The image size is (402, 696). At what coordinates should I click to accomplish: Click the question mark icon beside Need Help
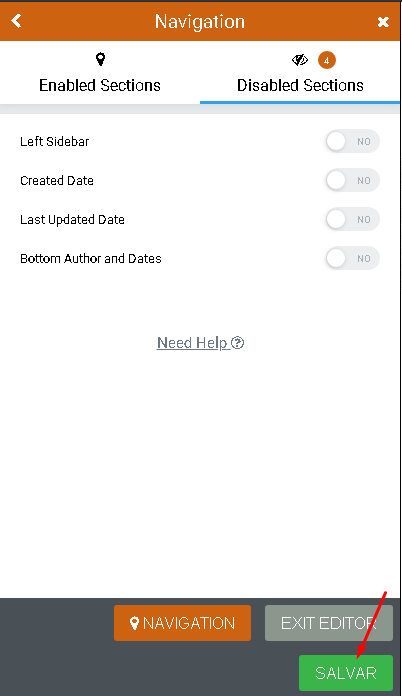238,343
